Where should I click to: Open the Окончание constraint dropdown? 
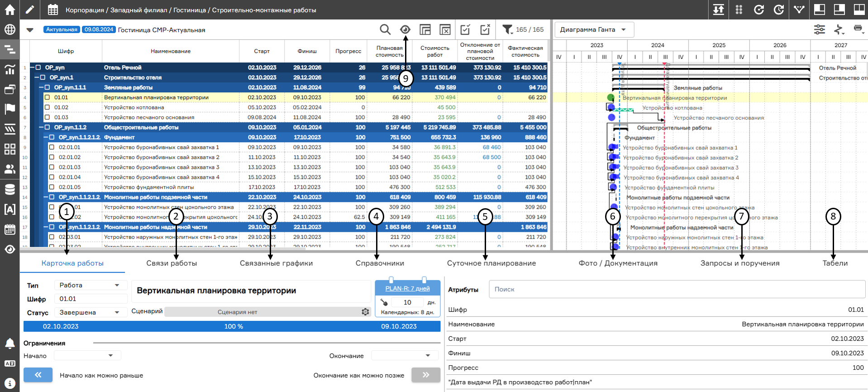click(x=405, y=356)
